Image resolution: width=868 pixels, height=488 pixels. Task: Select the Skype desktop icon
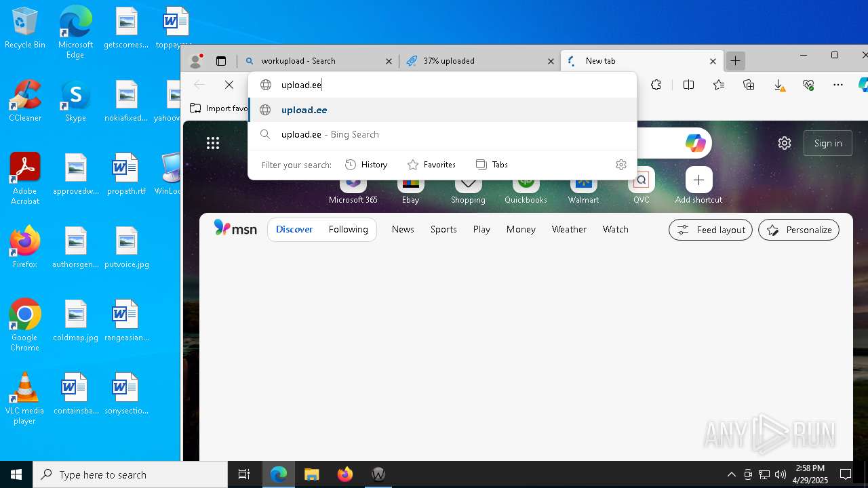tap(75, 102)
